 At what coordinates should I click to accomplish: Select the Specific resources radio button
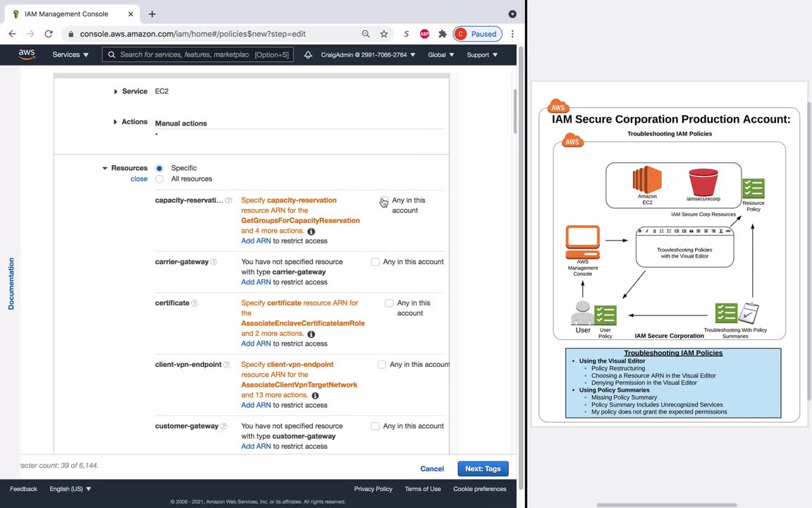pyautogui.click(x=159, y=168)
